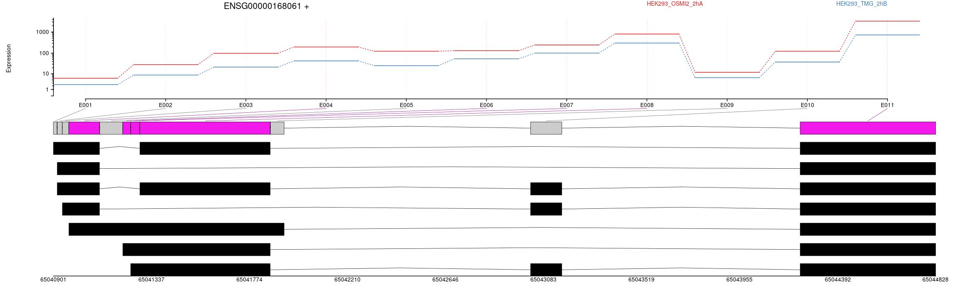
Task: Click right black exon in second transcript row
Action: [x=868, y=168]
